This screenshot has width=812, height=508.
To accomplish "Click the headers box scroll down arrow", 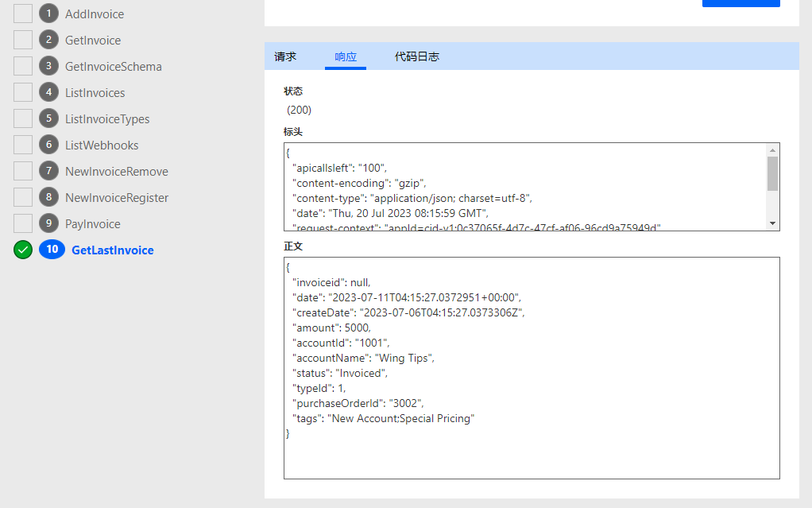I will pos(772,223).
